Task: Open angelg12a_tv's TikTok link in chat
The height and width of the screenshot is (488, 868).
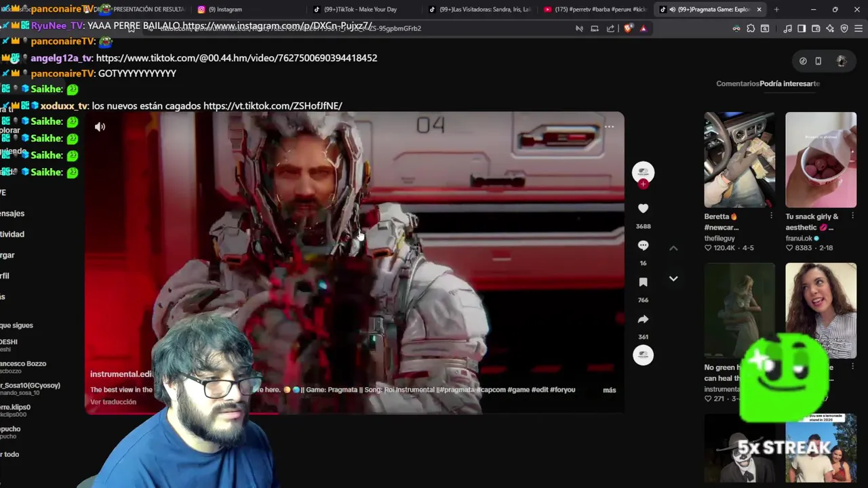Action: click(237, 58)
